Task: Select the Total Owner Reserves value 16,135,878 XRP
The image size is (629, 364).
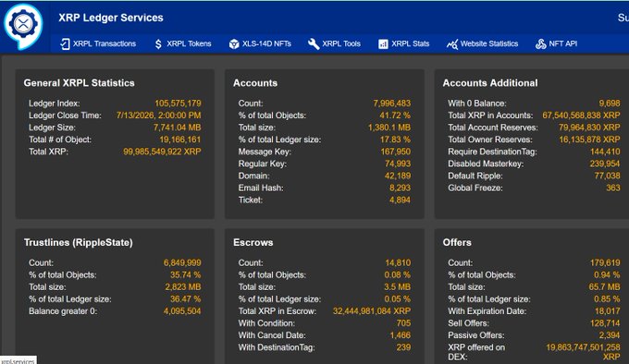Action: pos(590,140)
